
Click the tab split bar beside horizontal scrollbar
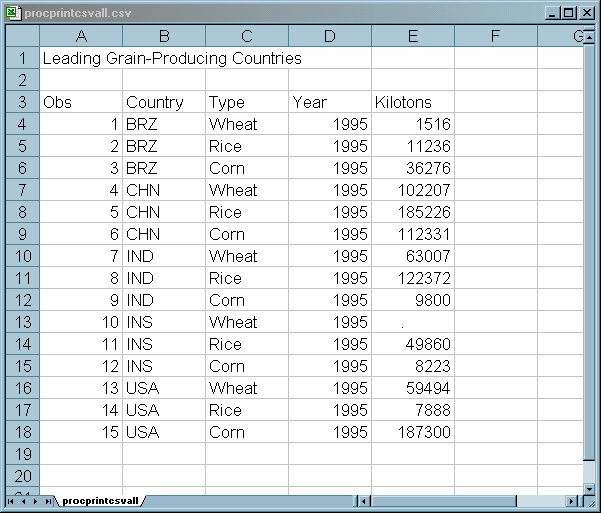pyautogui.click(x=355, y=501)
